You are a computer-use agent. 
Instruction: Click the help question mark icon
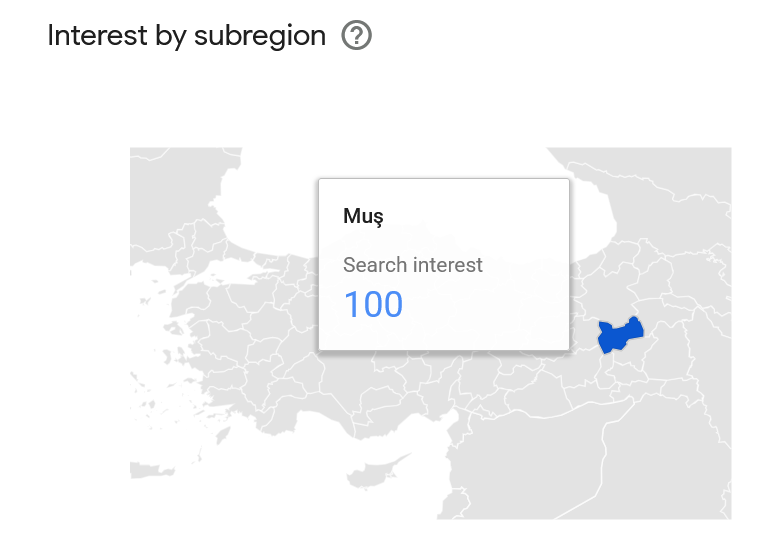coord(356,35)
